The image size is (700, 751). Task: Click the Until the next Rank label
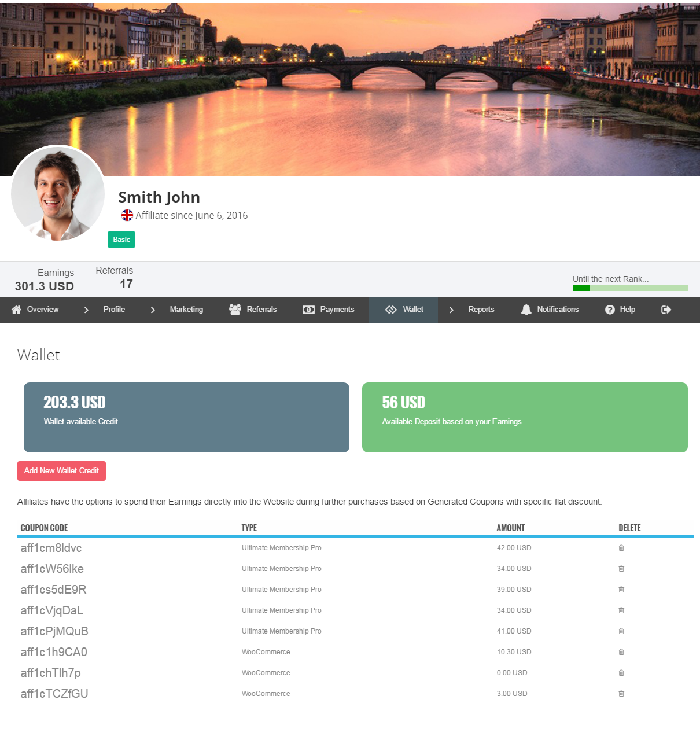click(x=610, y=279)
